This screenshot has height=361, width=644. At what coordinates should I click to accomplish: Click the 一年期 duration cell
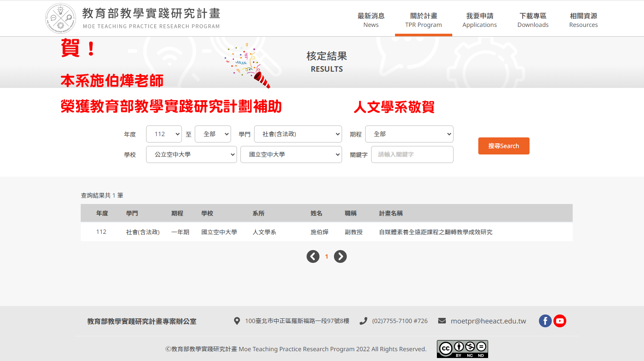pos(180,232)
